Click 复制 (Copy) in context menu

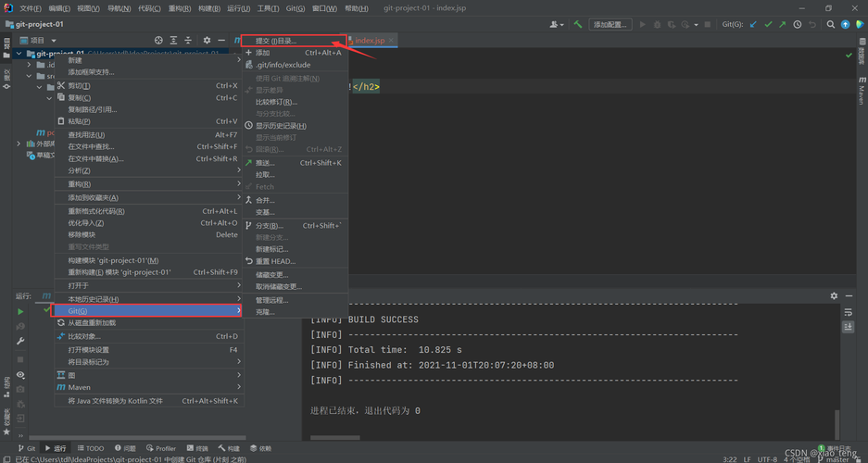[149, 98]
